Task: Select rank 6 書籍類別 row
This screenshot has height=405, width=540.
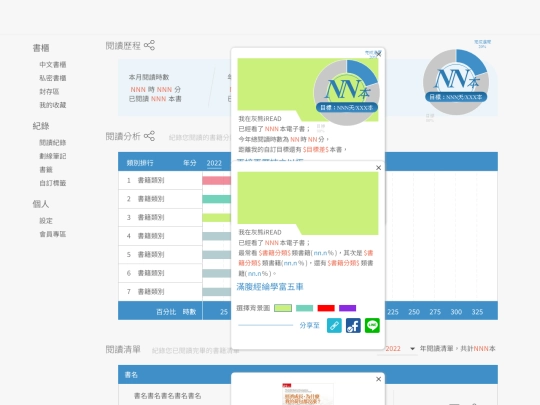Action: click(x=160, y=273)
